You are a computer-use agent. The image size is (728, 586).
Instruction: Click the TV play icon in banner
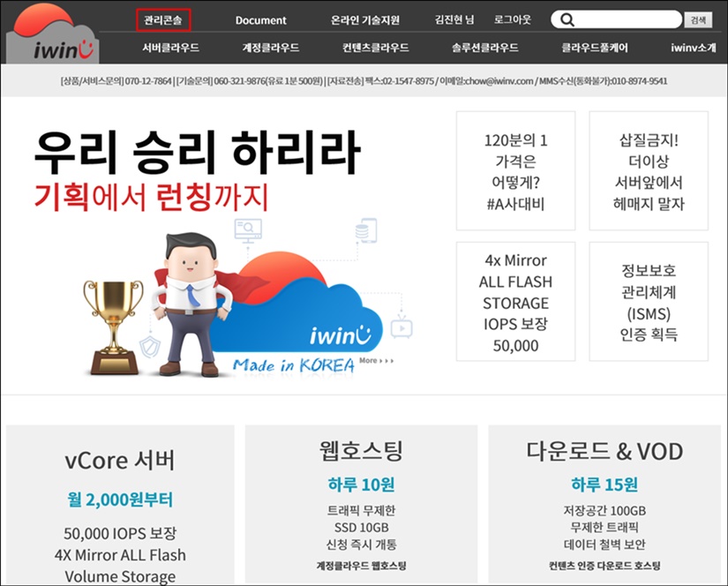click(402, 327)
